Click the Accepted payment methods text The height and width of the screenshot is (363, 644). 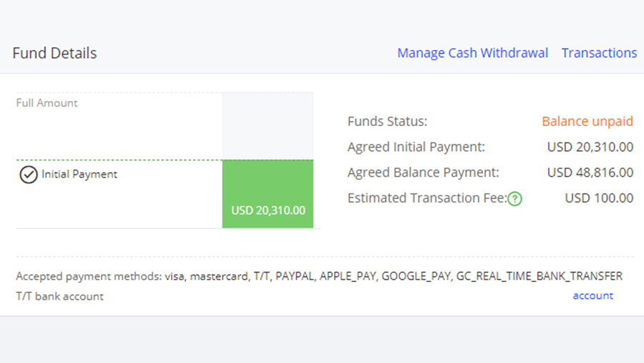tap(318, 276)
